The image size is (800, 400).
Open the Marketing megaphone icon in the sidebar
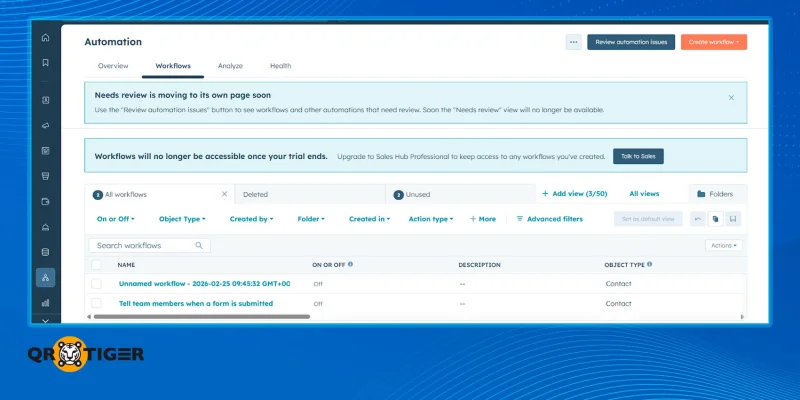tap(45, 126)
